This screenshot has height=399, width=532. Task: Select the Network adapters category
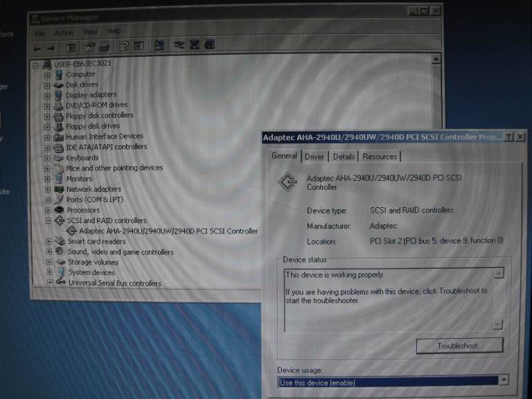click(94, 189)
